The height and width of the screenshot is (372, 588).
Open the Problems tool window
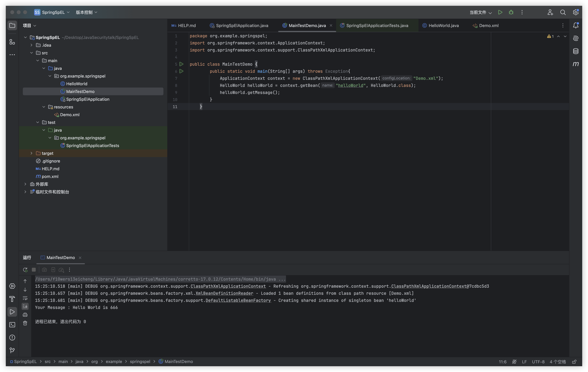click(x=12, y=338)
